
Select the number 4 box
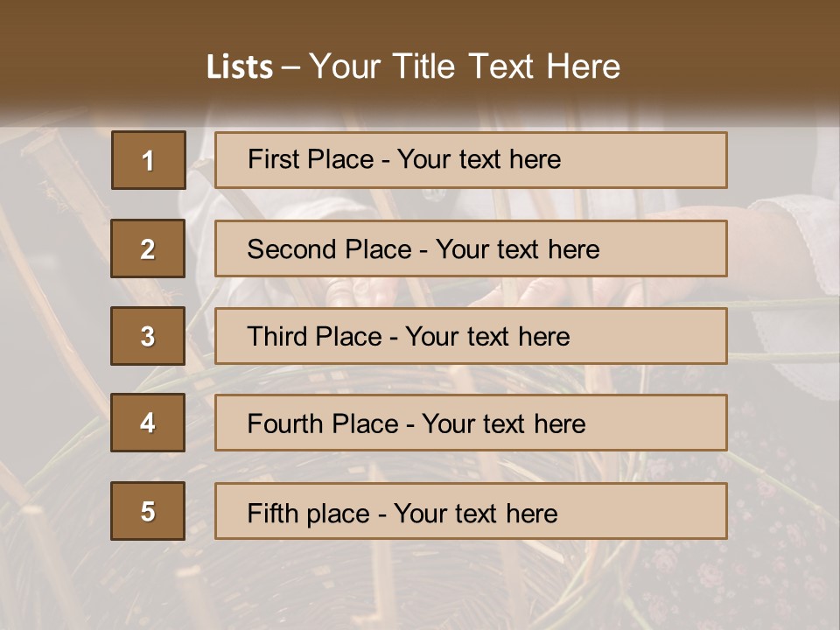148,423
